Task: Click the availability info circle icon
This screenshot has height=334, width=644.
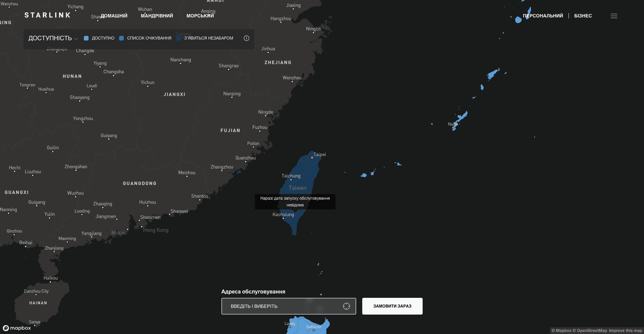Action: tap(247, 38)
